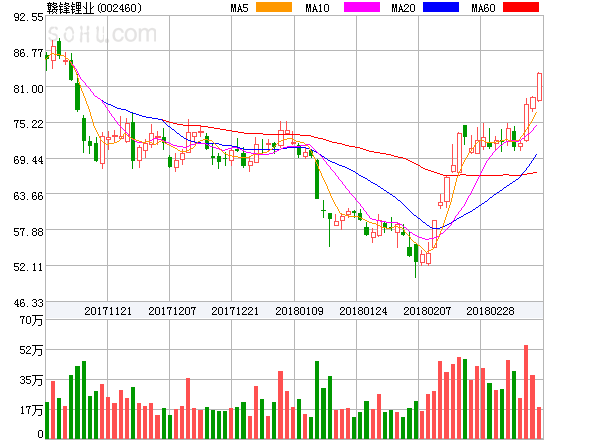Click the 20180228 date label
This screenshot has height=440, width=600.
490,311
